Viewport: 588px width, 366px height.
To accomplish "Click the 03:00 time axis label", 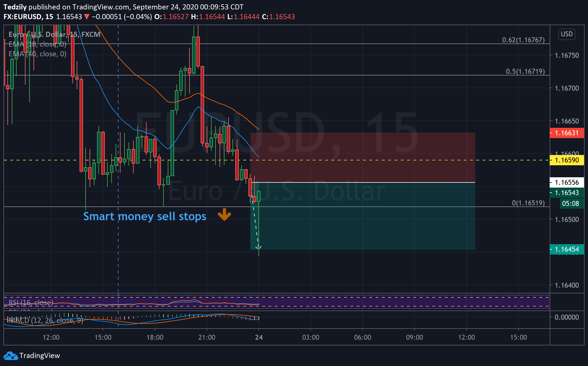I will pos(311,337).
